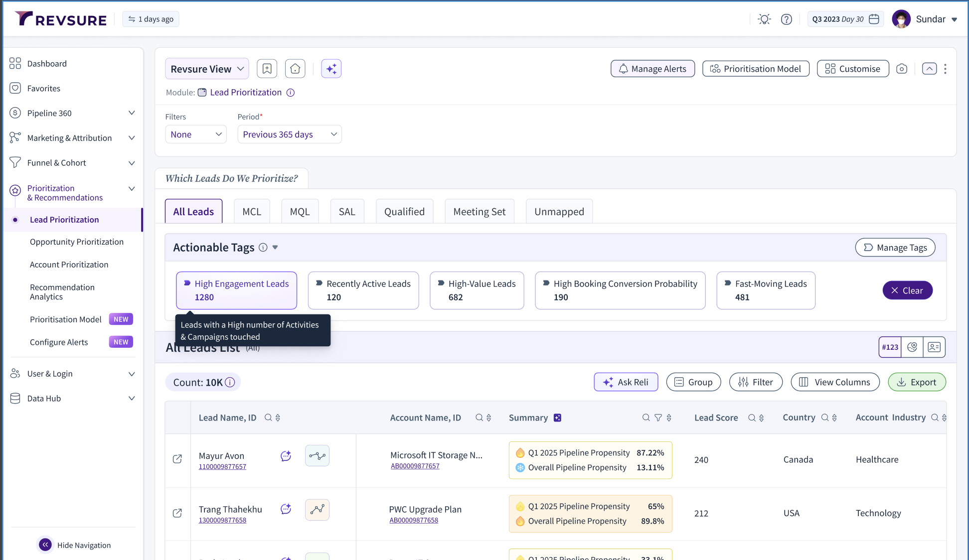The height and width of the screenshot is (560, 969).
Task: Select the Unmapped tab
Action: pos(559,211)
